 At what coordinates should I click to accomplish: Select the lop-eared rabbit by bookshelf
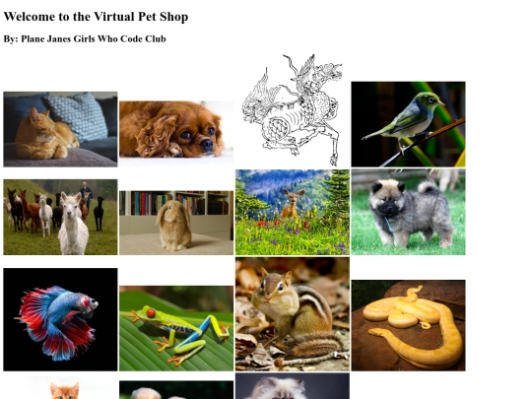pyautogui.click(x=176, y=223)
